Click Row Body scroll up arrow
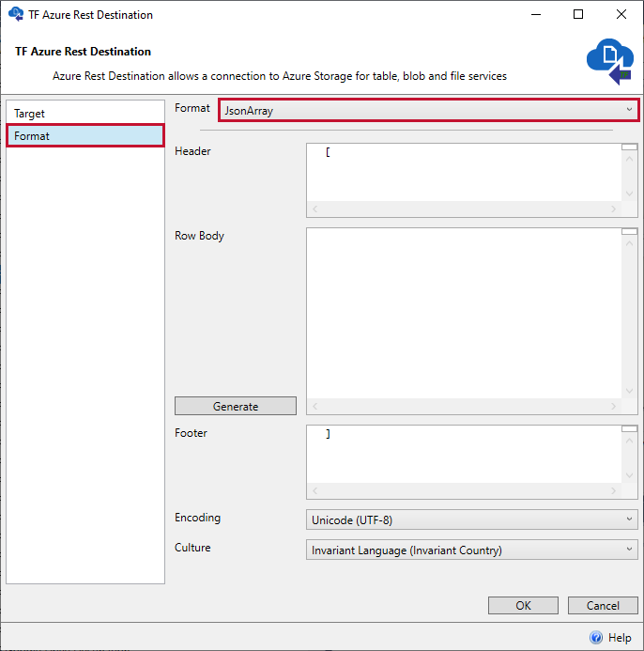This screenshot has height=651, width=644. tap(630, 243)
